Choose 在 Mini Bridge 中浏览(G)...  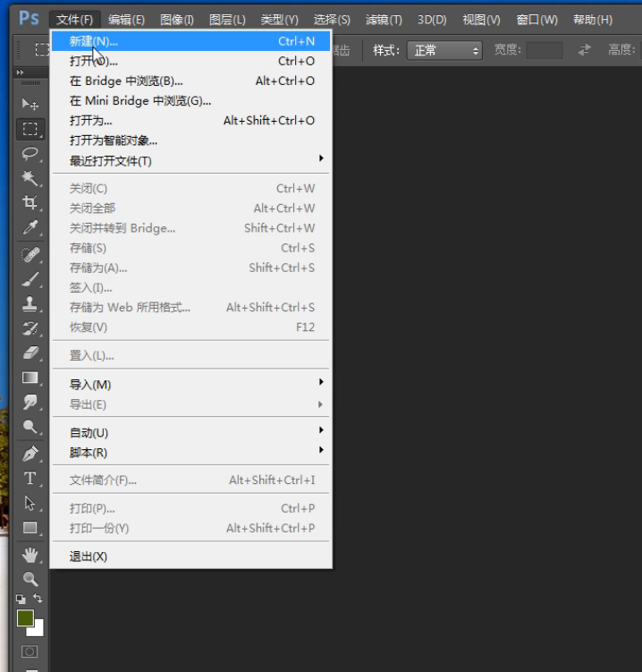click(x=191, y=101)
